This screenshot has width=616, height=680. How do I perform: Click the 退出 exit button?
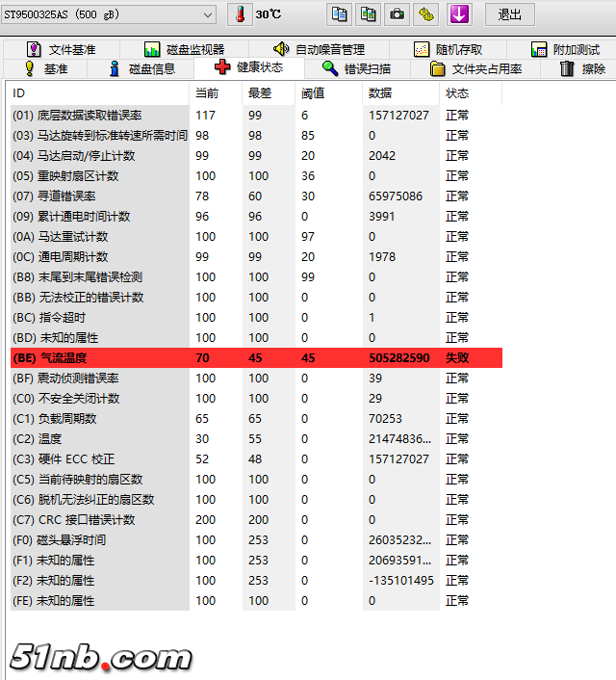point(510,14)
